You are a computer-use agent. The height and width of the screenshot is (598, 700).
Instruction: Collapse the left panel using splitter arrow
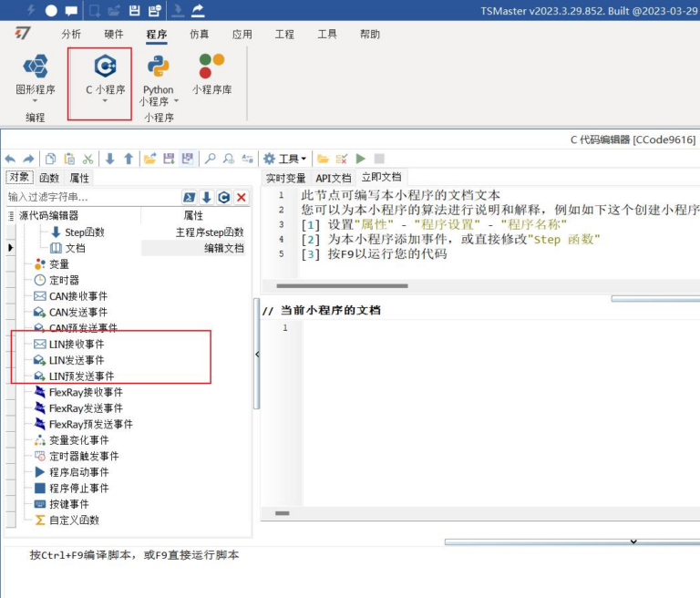256,355
